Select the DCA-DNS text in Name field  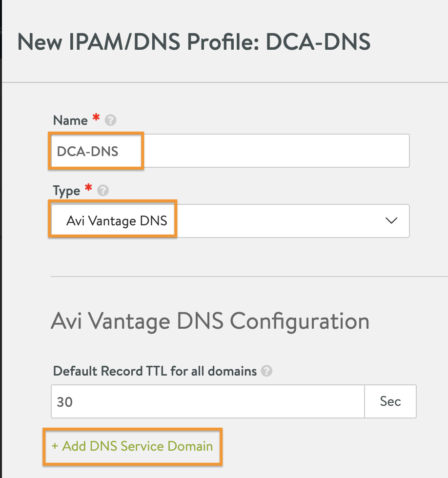tap(87, 152)
